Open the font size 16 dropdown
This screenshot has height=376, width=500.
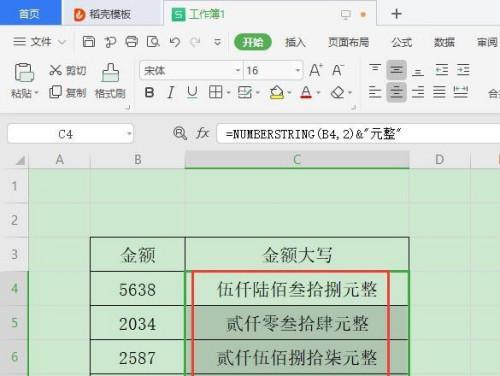point(297,70)
